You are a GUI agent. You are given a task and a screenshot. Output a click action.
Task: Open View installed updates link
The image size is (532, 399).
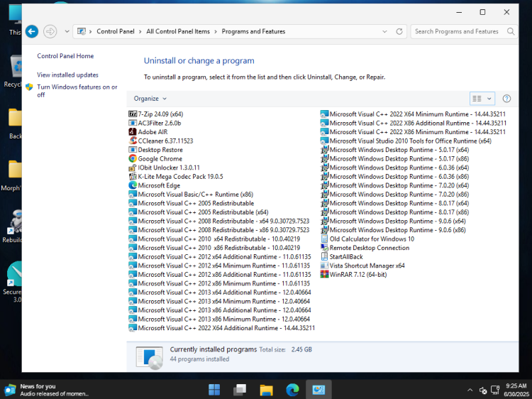tap(67, 75)
